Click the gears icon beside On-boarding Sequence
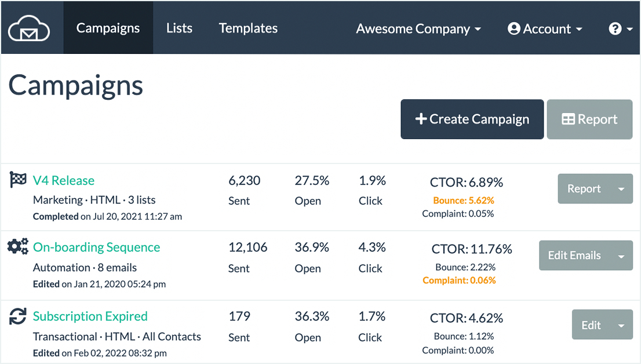The height and width of the screenshot is (364, 641). [18, 247]
